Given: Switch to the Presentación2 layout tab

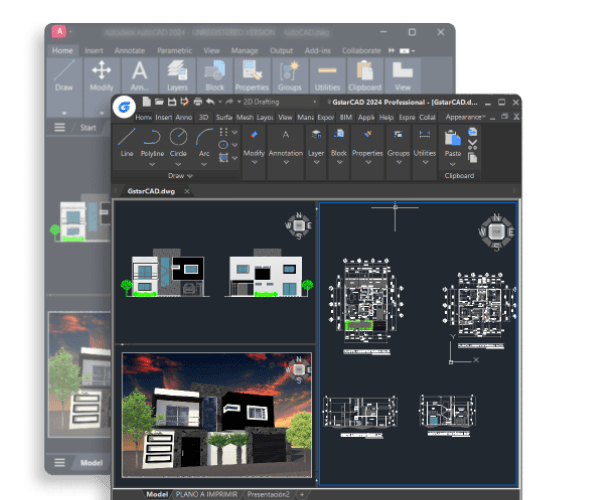Looking at the screenshot, I should [268, 494].
